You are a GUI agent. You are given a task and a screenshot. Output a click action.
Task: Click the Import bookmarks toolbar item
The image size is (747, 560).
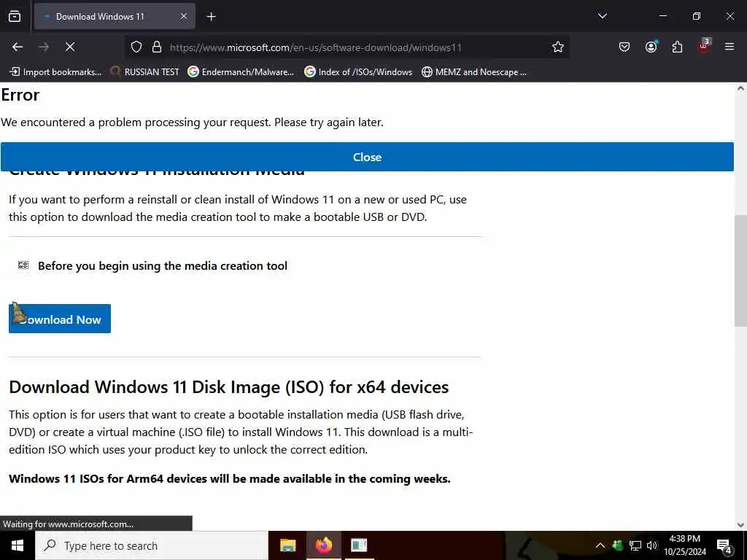coord(55,72)
